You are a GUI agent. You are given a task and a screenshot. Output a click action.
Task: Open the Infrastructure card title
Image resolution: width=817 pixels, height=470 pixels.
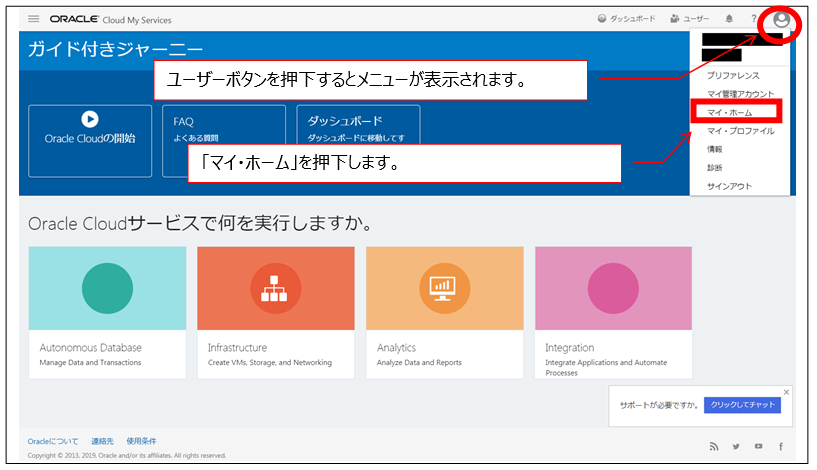pyautogui.click(x=237, y=348)
